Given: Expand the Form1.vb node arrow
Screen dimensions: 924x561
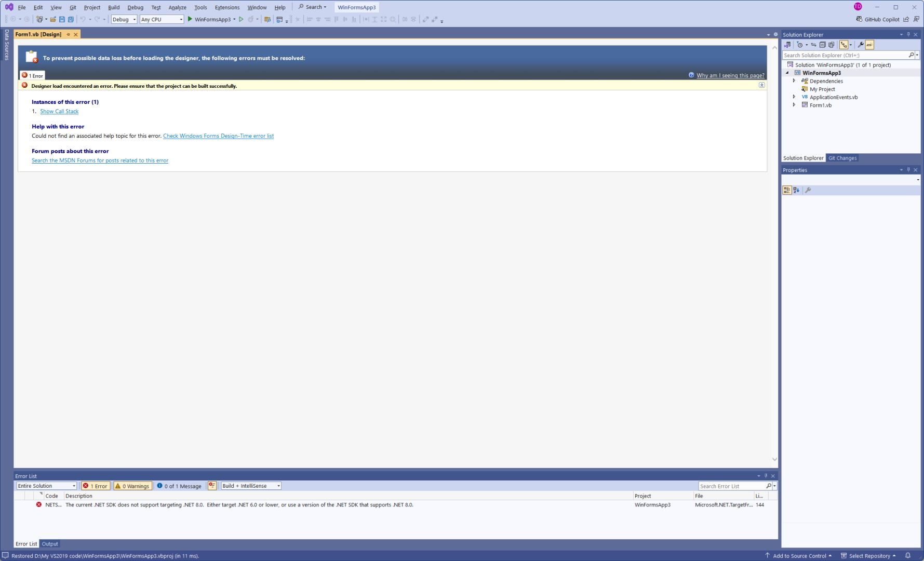Looking at the screenshot, I should tap(794, 105).
